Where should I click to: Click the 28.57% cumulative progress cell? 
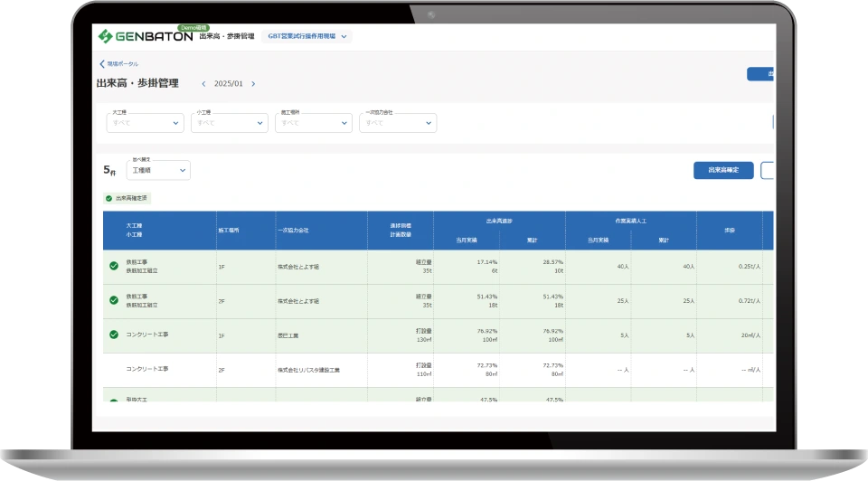pos(553,262)
